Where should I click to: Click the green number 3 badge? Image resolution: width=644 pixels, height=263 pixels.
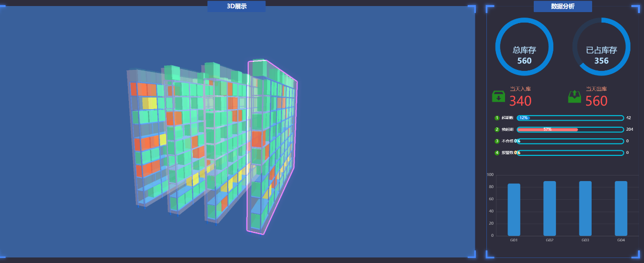tap(497, 141)
